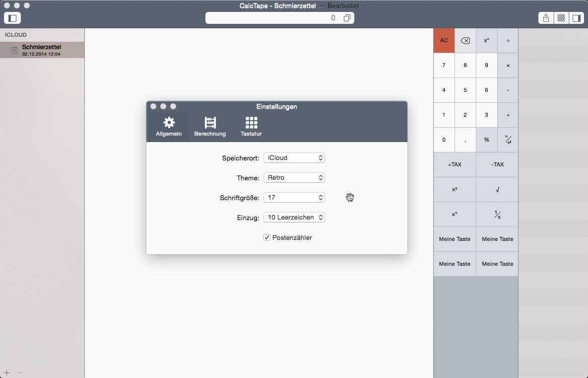Viewport: 588px width, 378px height.
Task: Click the copy result icon in display
Action: 347,18
